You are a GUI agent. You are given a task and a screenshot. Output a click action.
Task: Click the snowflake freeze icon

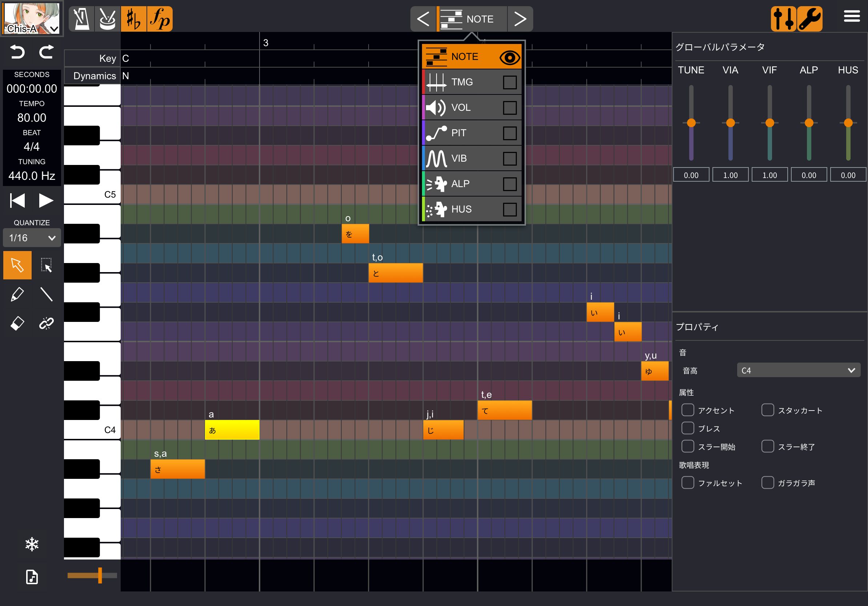click(x=32, y=544)
